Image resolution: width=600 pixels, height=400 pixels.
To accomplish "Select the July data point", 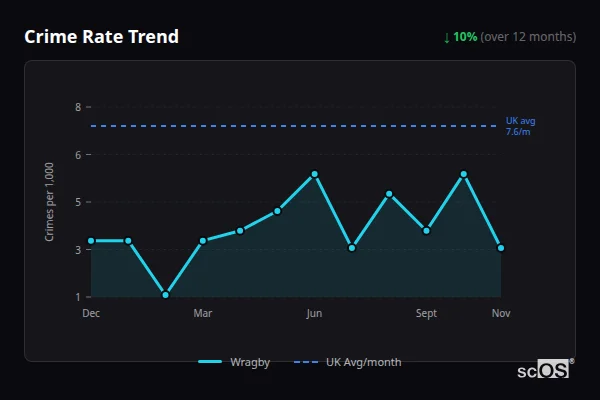I will 352,248.
